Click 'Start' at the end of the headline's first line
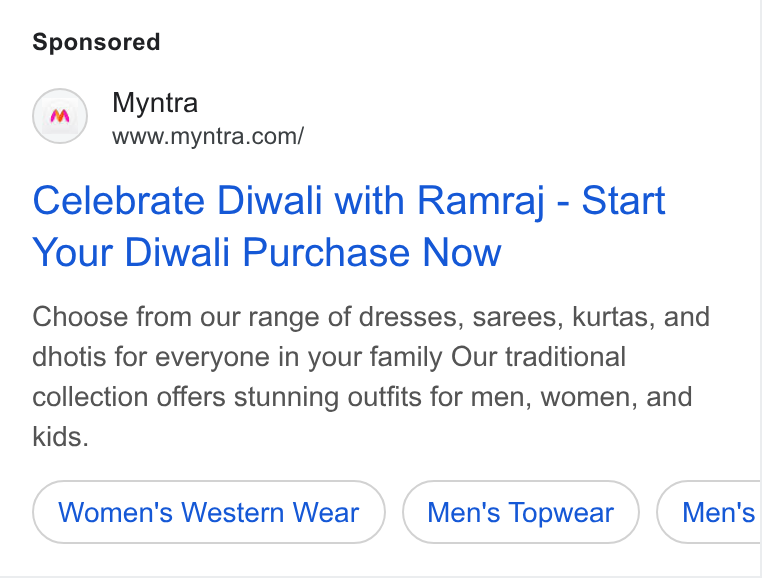762x578 pixels. [623, 200]
